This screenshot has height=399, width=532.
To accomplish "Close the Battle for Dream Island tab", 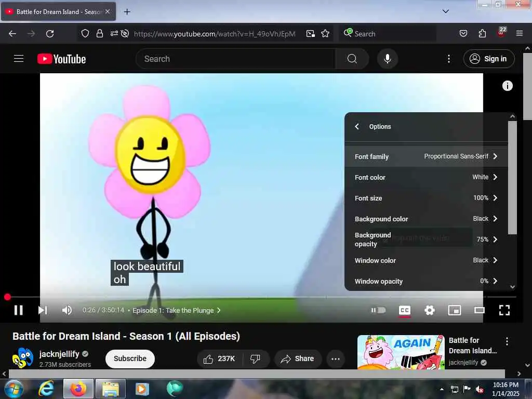I will [108, 11].
